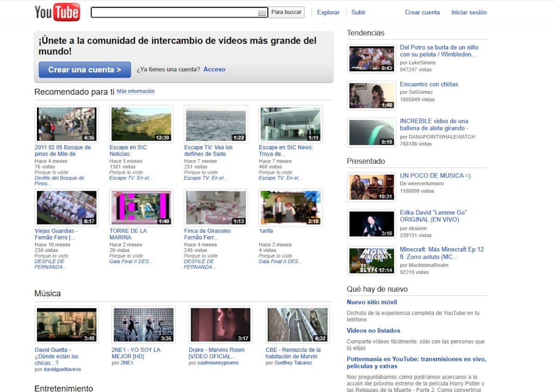The image size is (555, 392).
Task: Open 'Finca de Girasoles' thumbnail
Action: 216,208
